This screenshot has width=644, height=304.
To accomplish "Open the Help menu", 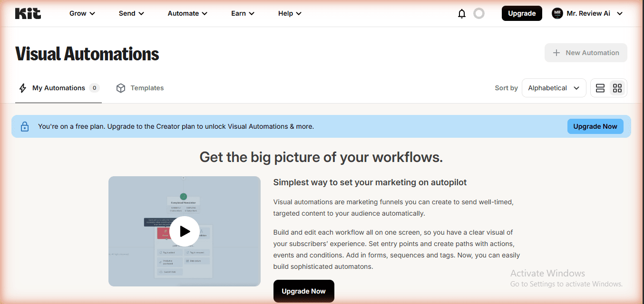I will click(x=290, y=13).
